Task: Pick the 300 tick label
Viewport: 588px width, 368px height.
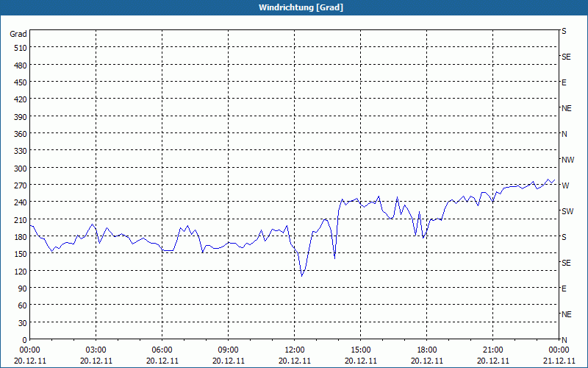Action: coord(21,169)
